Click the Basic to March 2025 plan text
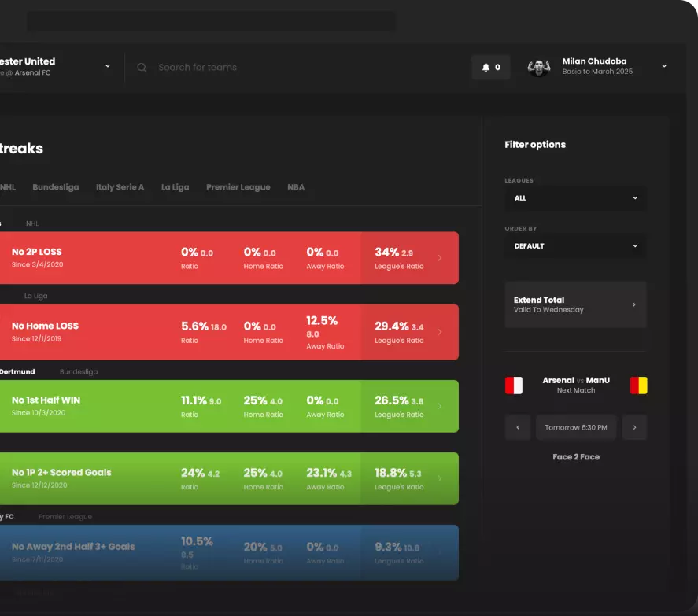Viewport: 698px width, 616px height. (x=597, y=72)
